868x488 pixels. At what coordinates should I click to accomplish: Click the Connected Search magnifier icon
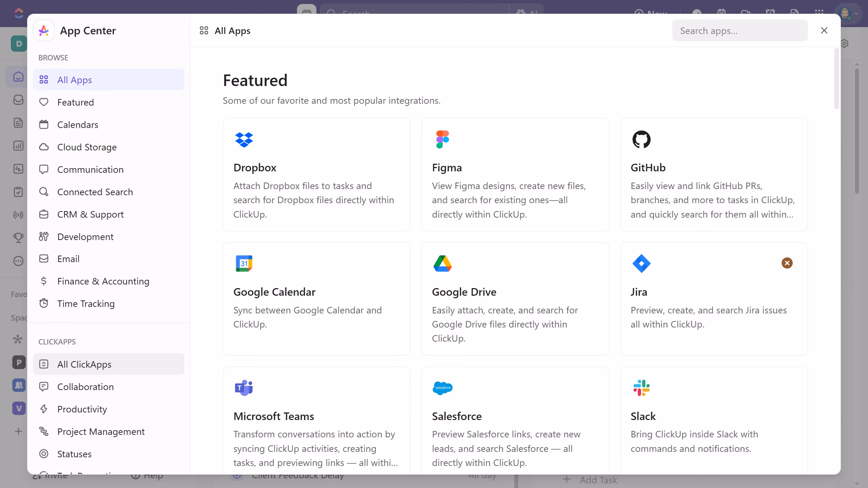[44, 192]
